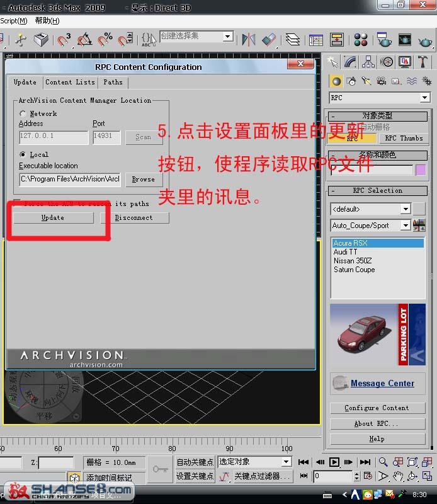Click the RPC Help button
This screenshot has height=504, width=437.
click(x=378, y=438)
